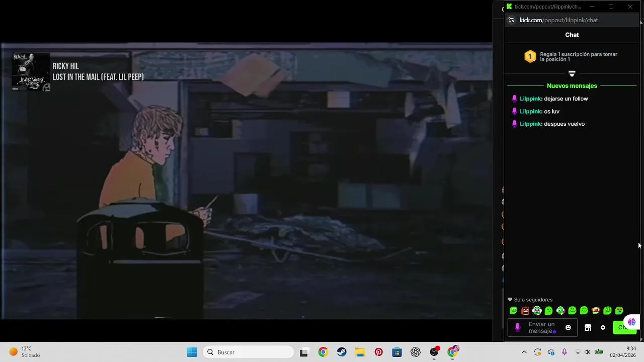Select the heart-eyes crying green emote
Image resolution: width=644 pixels, height=362 pixels.
tap(619, 311)
